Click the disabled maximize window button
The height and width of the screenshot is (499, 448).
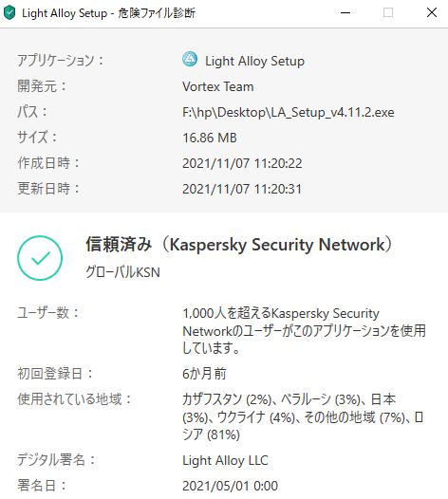(x=388, y=12)
